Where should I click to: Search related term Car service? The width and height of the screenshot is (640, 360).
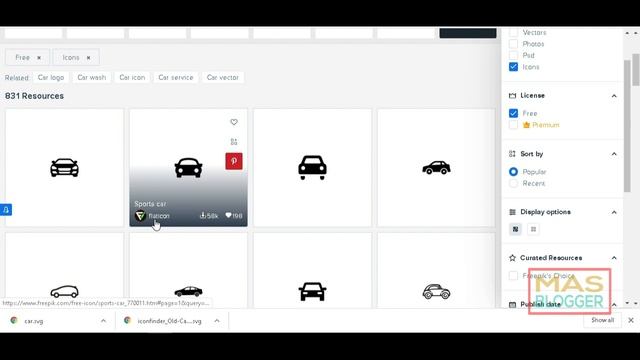point(176,77)
